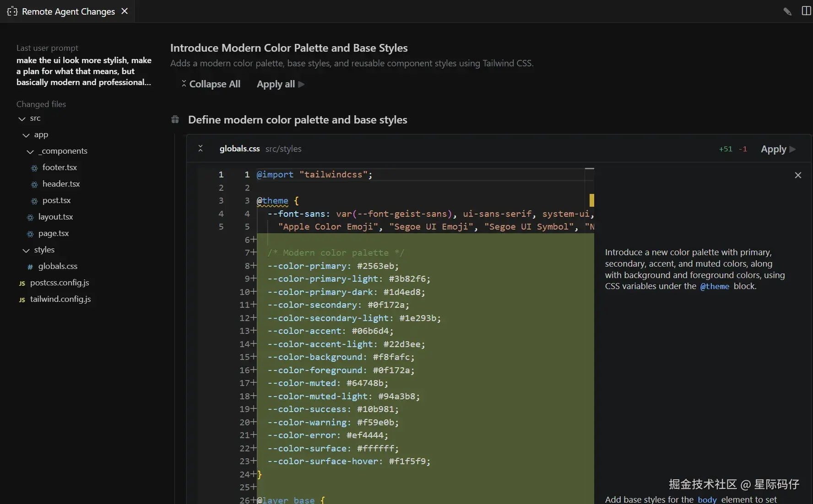
Task: Click the tailwind.config.js JS file icon
Action: (x=22, y=300)
